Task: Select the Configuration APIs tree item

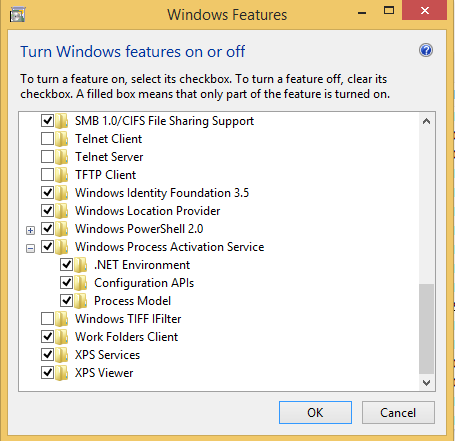Action: point(144,283)
